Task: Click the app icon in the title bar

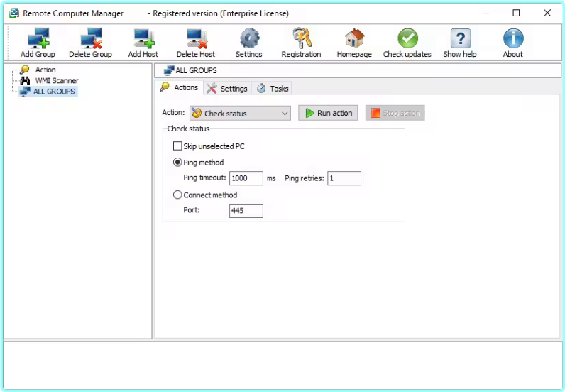Action: point(14,13)
